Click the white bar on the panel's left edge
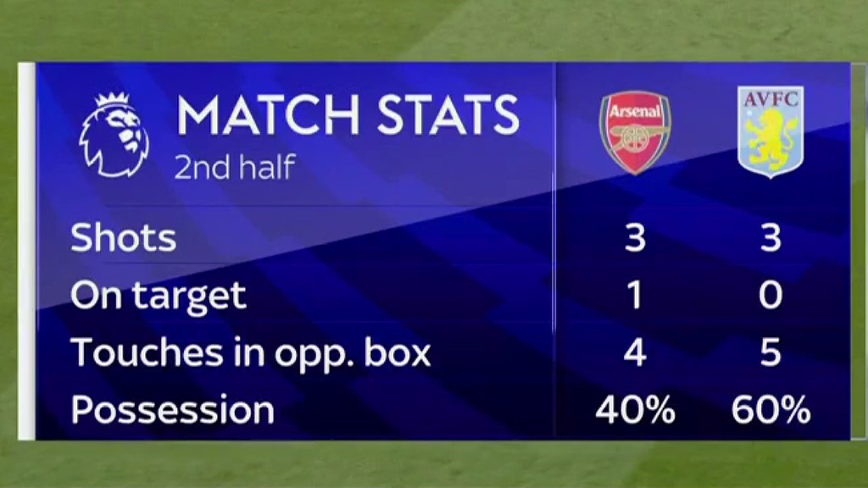The image size is (868, 488). (26, 251)
